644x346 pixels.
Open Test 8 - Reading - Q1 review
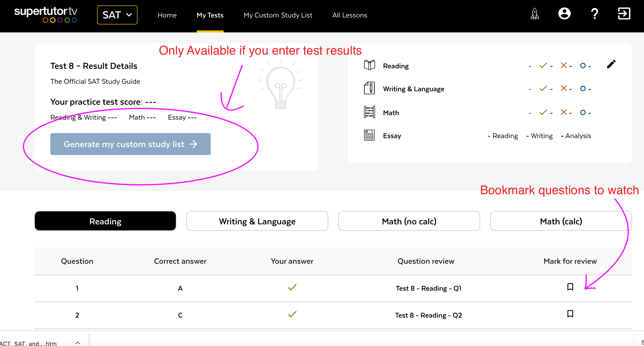tap(428, 288)
